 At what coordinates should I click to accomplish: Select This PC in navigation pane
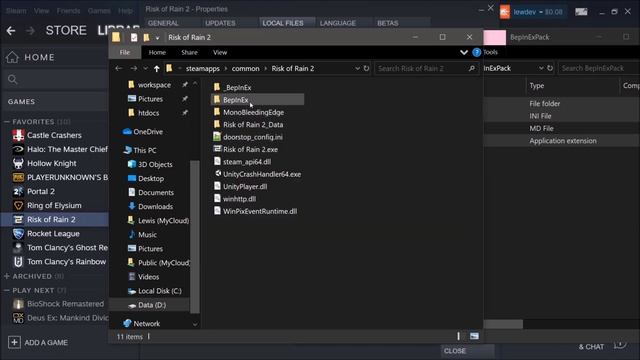pyautogui.click(x=140, y=150)
